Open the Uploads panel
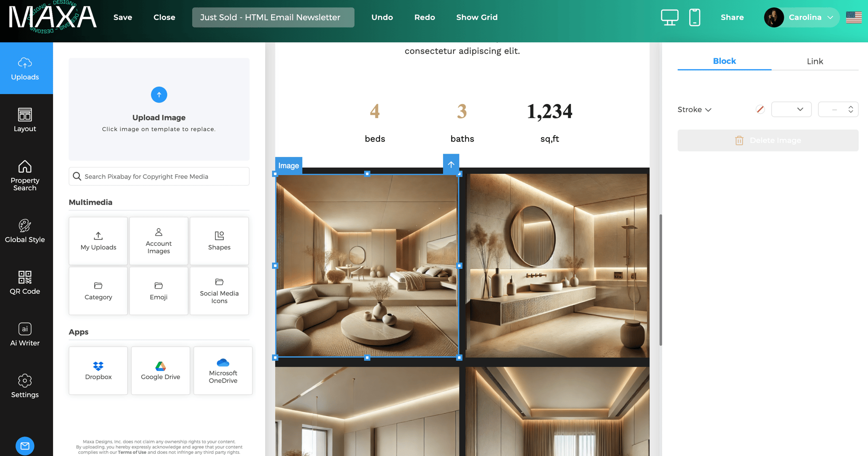Screen dimensions: 868x456 point(25,68)
